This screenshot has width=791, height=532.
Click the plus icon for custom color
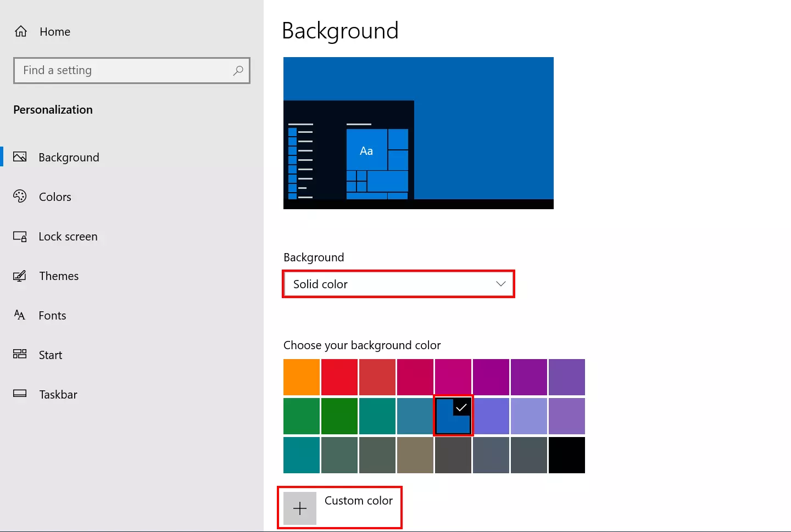[300, 508]
